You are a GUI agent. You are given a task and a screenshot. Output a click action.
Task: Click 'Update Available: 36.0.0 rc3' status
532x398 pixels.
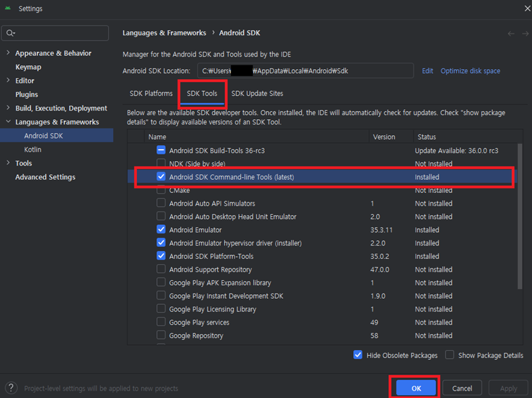coord(456,150)
